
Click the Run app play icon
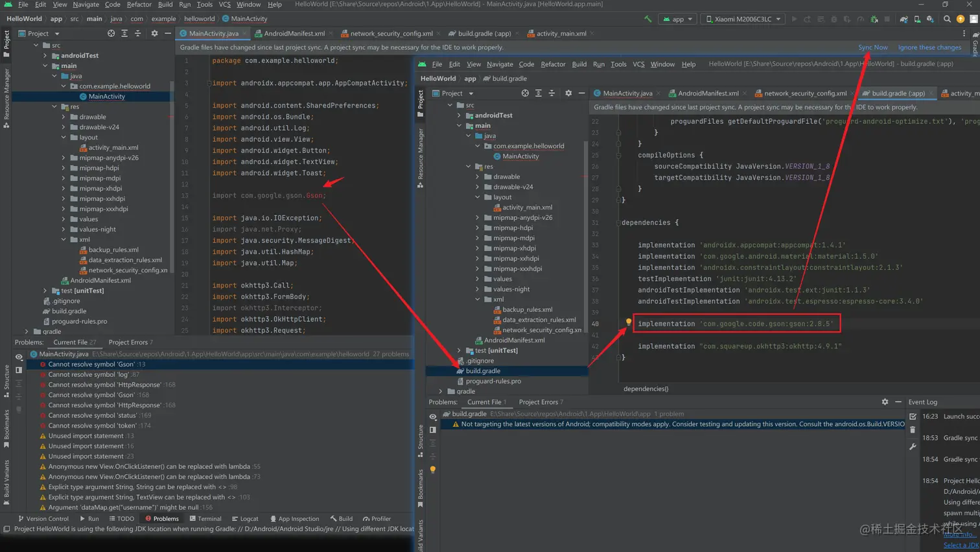coord(794,19)
